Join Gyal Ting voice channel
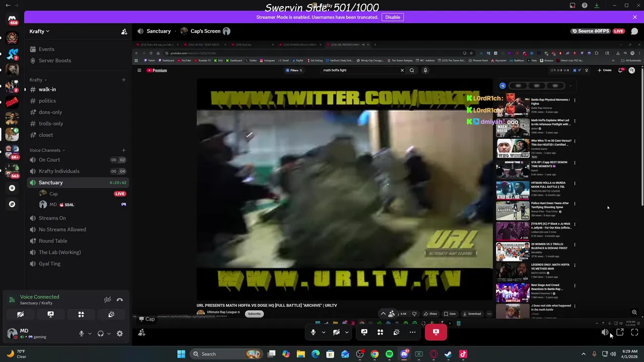644x362 pixels. pos(78,263)
